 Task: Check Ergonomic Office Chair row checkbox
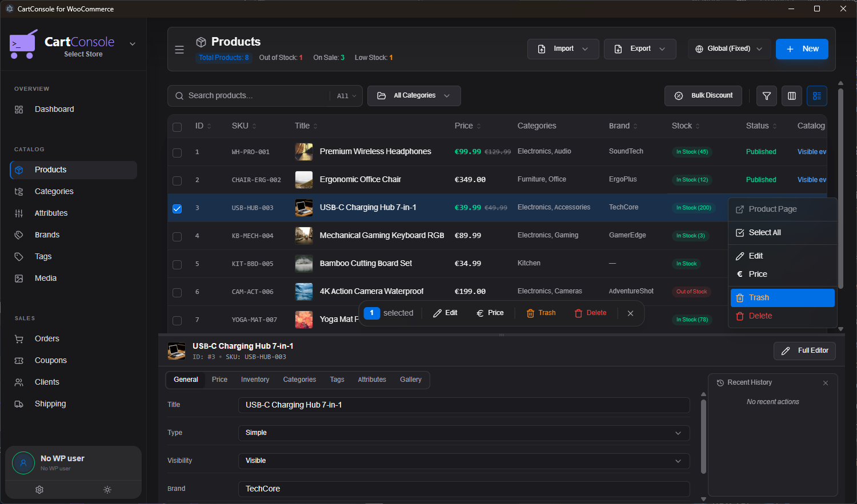(x=177, y=180)
